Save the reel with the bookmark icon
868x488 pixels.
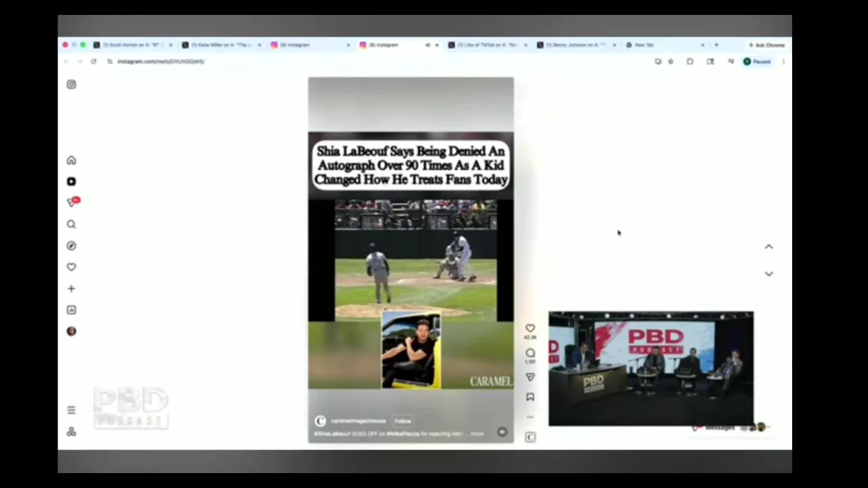530,397
